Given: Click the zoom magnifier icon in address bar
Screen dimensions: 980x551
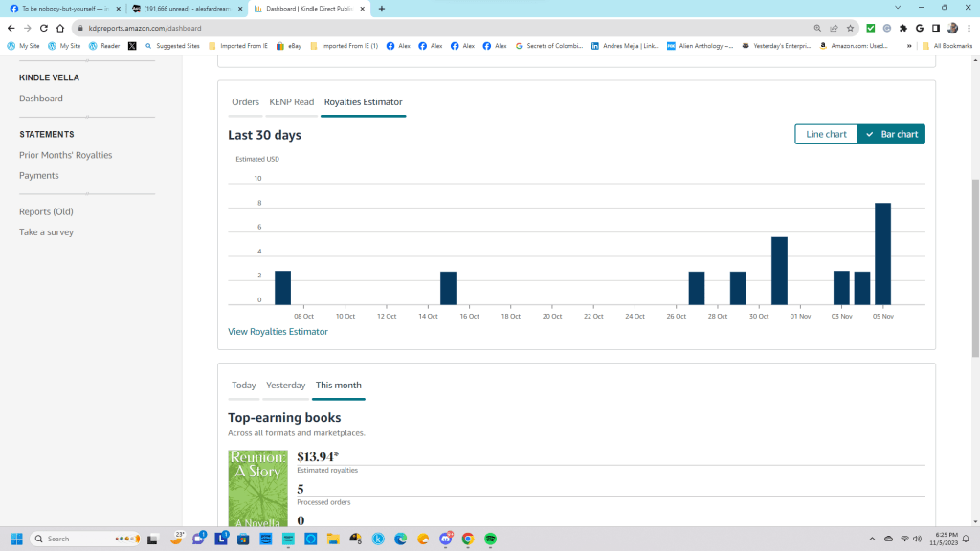Looking at the screenshot, I should 817,28.
